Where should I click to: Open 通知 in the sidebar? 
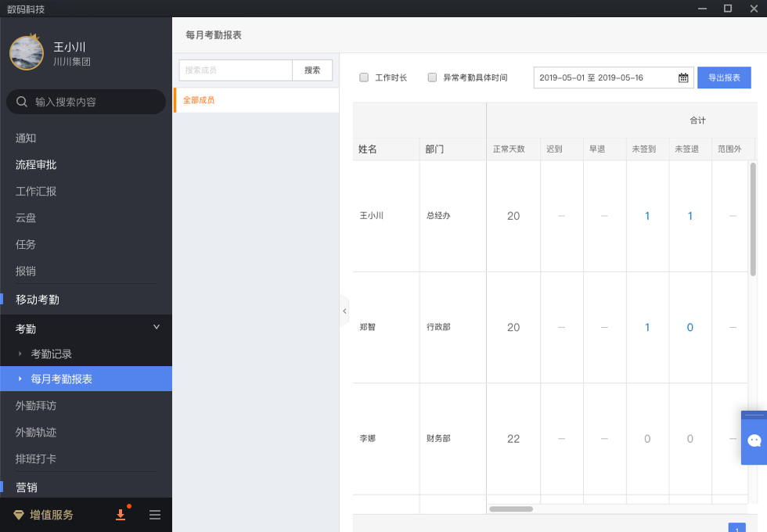[25, 138]
